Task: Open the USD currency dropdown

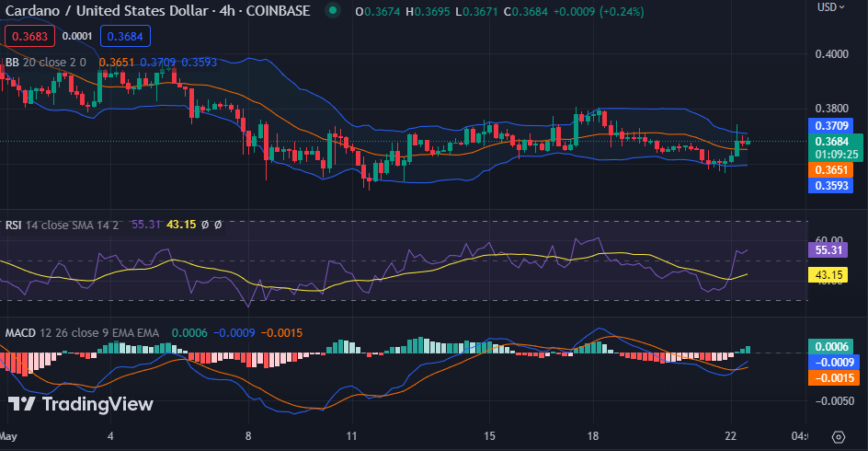Action: click(830, 7)
